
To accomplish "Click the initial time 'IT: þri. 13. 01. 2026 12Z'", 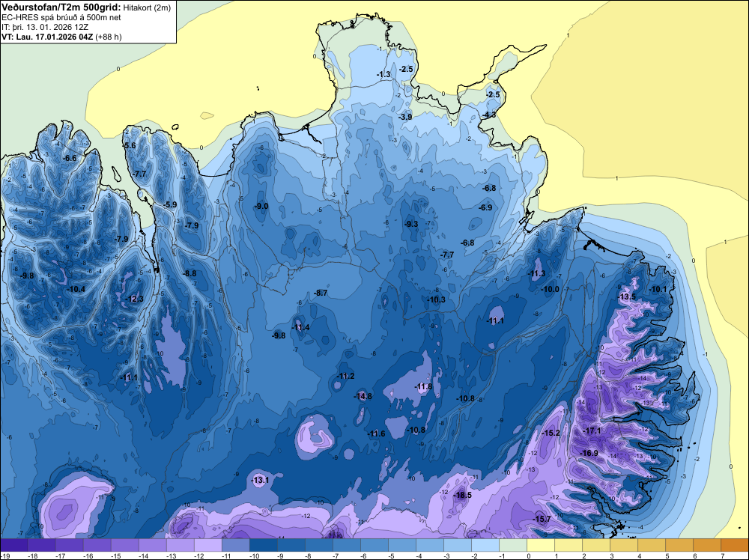I will click(45, 27).
